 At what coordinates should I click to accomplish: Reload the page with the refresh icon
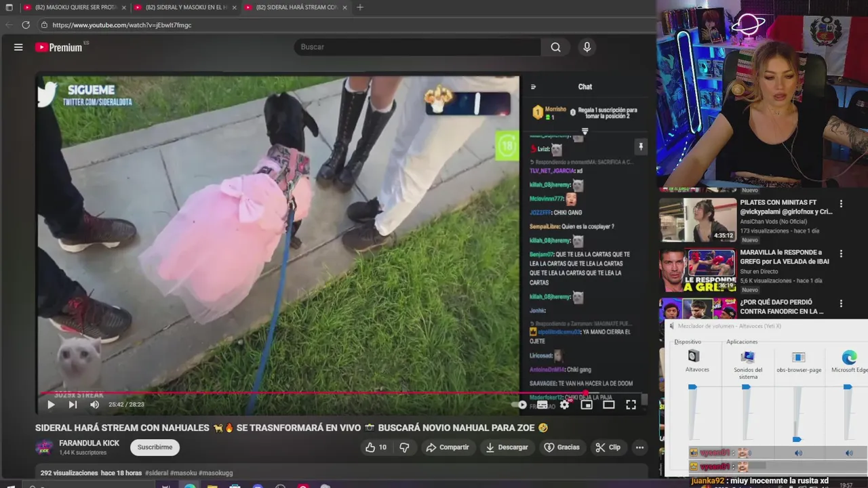26,25
